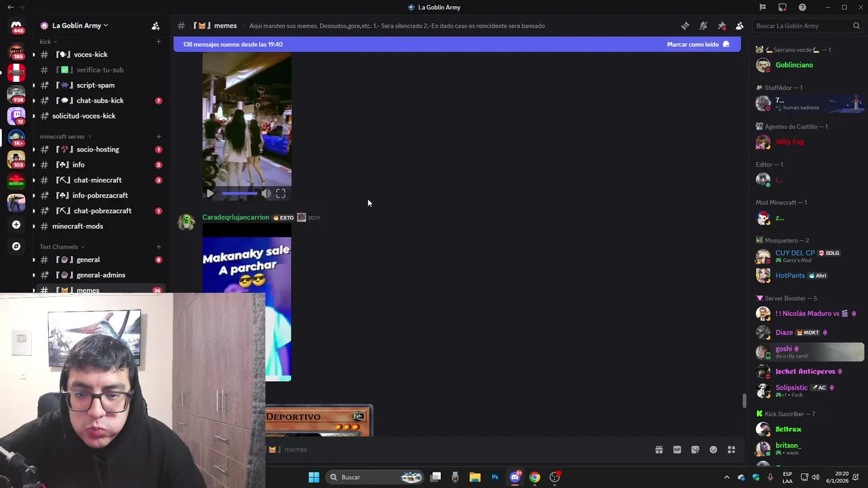Open Discord direct messages home icon
Image resolution: width=868 pixels, height=488 pixels.
16,27
